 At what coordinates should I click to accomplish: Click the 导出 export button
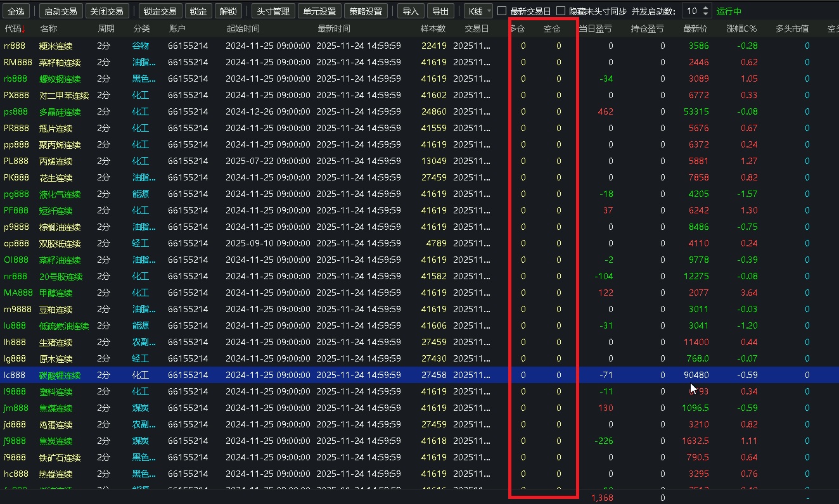[x=440, y=11]
